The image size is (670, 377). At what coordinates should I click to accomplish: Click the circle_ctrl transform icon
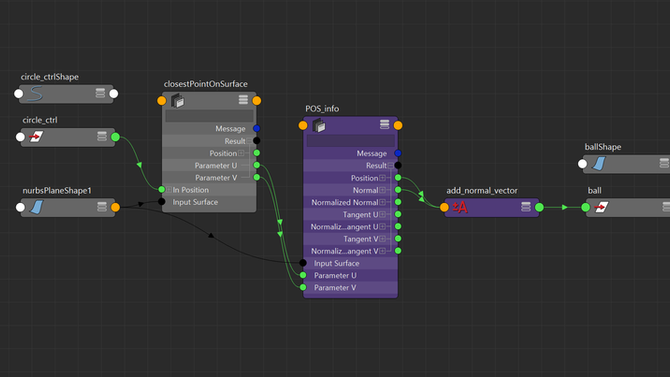click(36, 137)
